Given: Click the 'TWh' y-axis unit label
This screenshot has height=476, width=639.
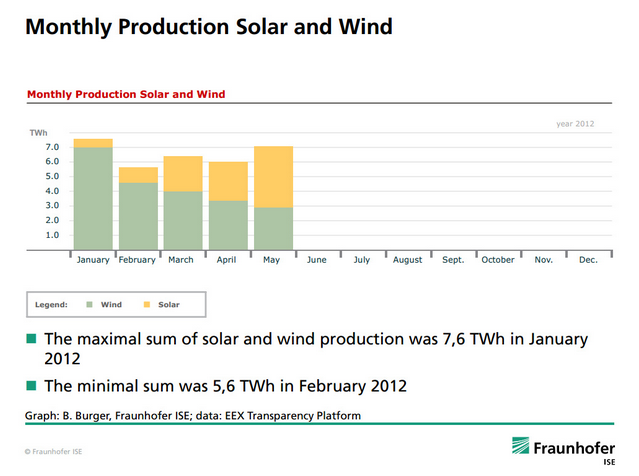Looking at the screenshot, I should [38, 133].
